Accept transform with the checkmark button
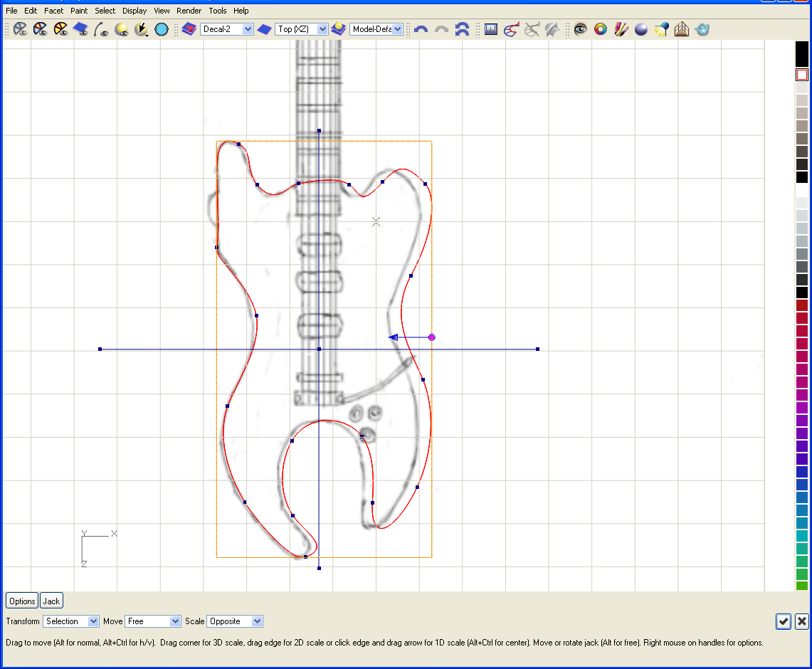This screenshot has width=812, height=669. (x=784, y=621)
